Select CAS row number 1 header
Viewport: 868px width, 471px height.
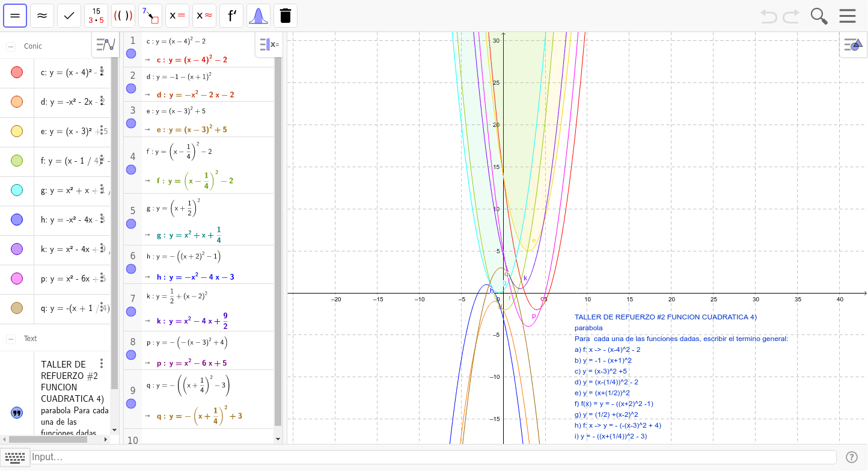[x=133, y=41]
